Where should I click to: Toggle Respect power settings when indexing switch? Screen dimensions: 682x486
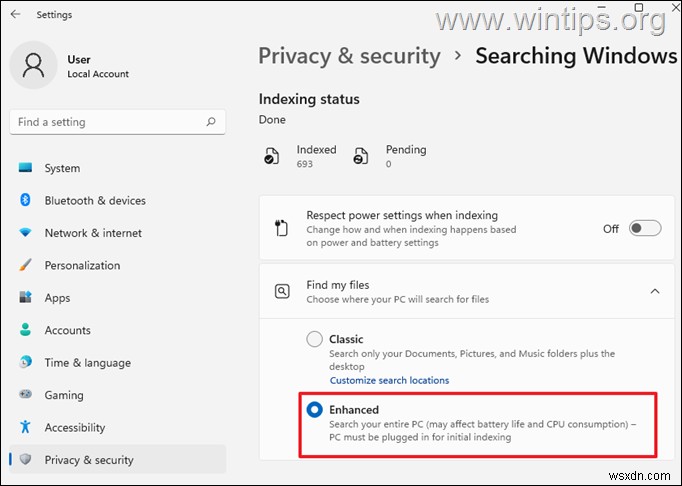point(645,228)
